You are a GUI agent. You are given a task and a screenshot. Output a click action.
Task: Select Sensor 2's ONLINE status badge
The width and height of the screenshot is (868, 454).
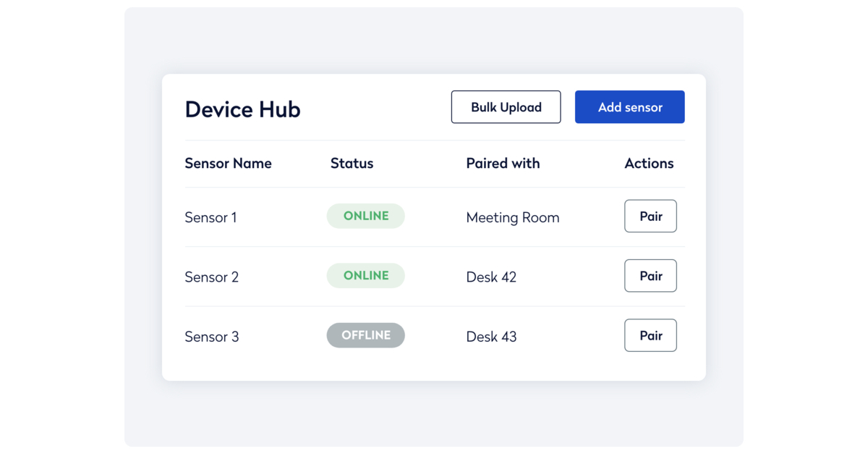coord(365,276)
